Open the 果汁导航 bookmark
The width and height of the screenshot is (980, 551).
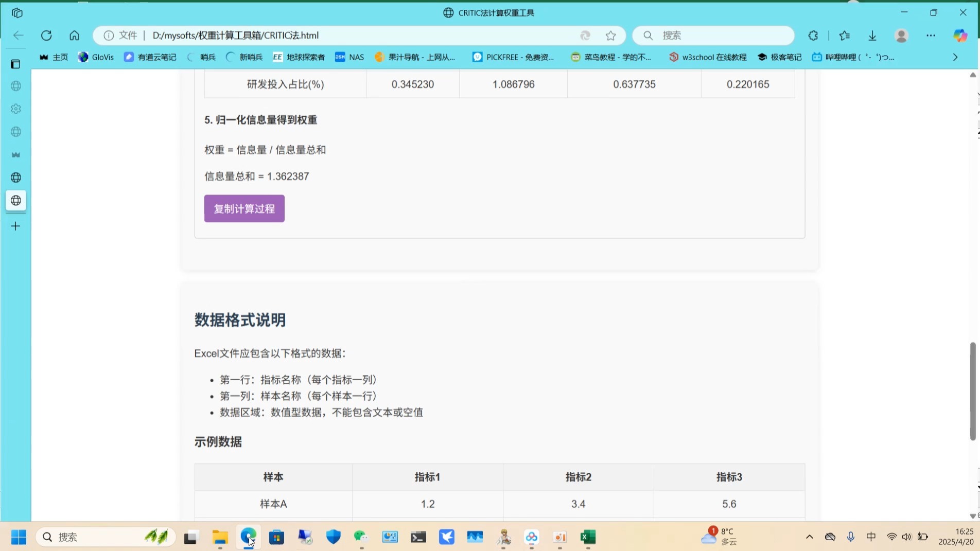(x=415, y=57)
